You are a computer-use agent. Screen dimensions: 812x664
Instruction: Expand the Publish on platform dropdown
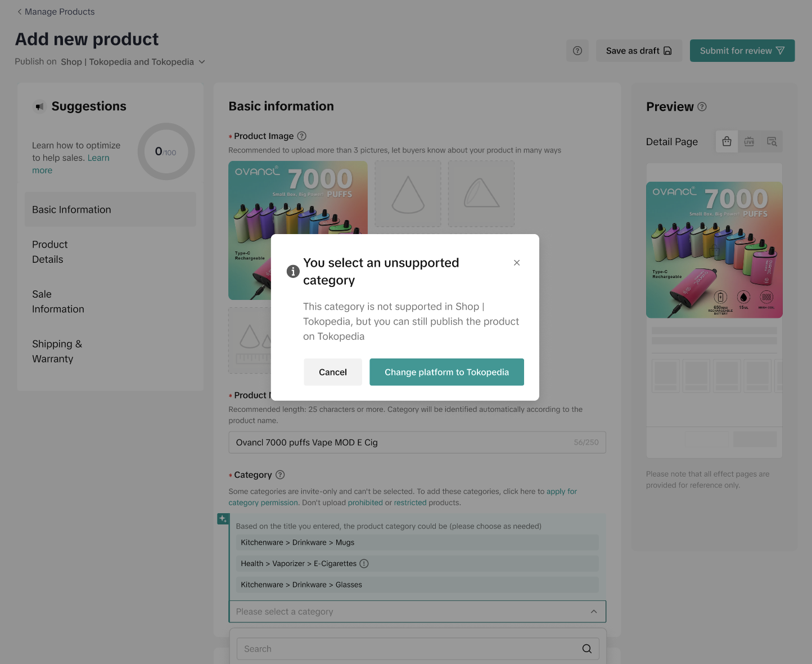coord(202,62)
